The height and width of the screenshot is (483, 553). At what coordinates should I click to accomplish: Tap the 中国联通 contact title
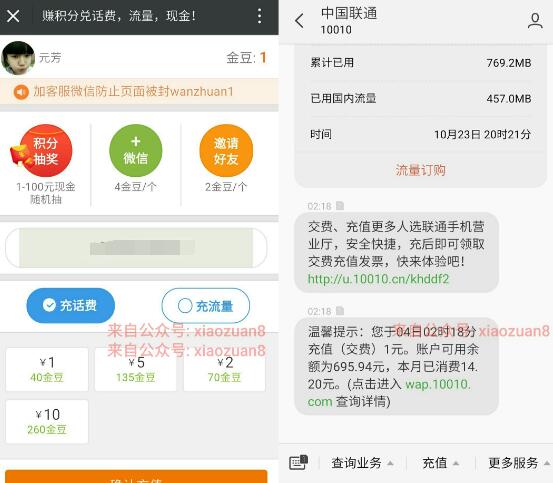[349, 13]
